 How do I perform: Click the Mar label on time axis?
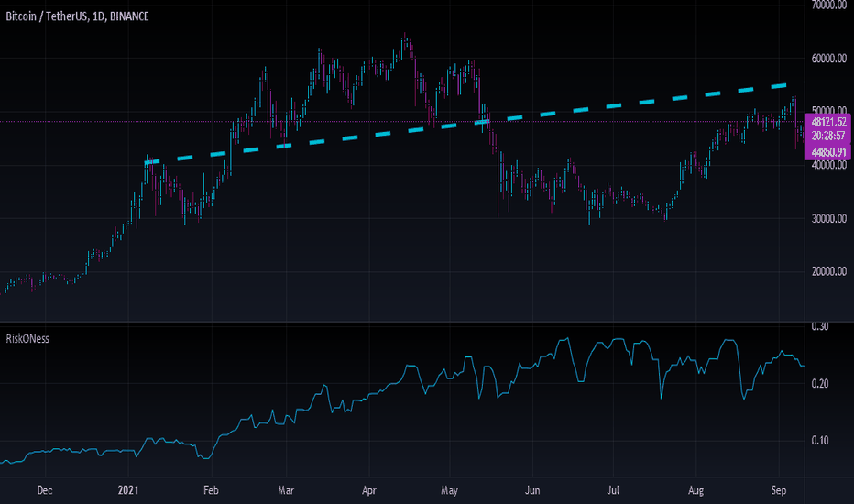coord(286,490)
